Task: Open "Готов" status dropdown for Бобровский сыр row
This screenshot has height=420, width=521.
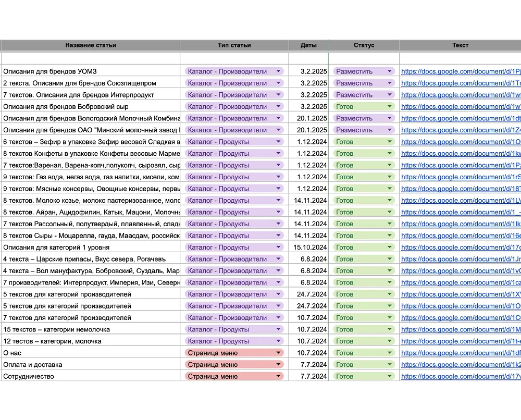Action: pyautogui.click(x=389, y=106)
